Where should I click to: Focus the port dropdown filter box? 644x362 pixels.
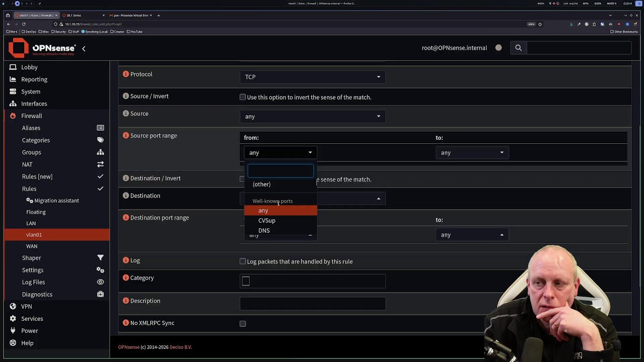coord(281,171)
